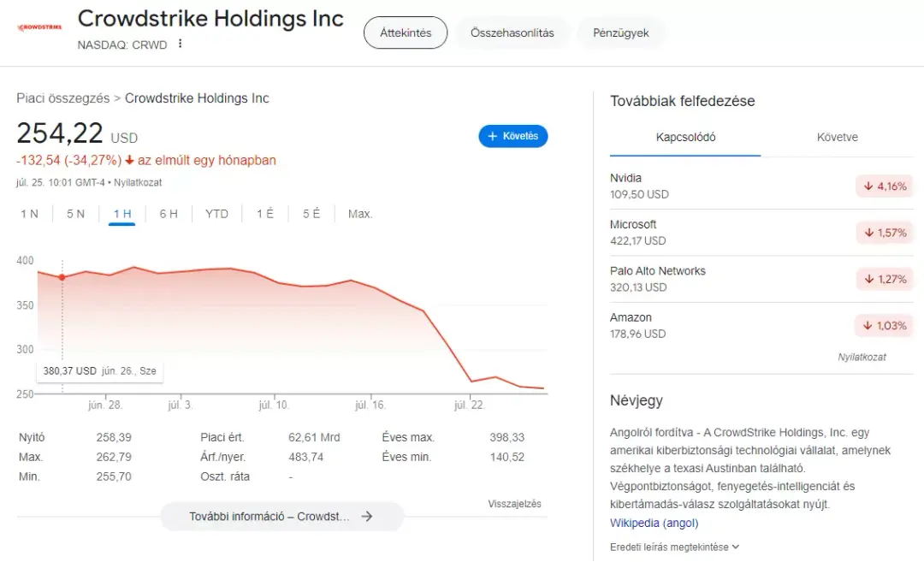Click Palo Alto Networks' 1,27% change badge
Image resolution: width=924 pixels, height=562 pixels.
click(x=885, y=279)
